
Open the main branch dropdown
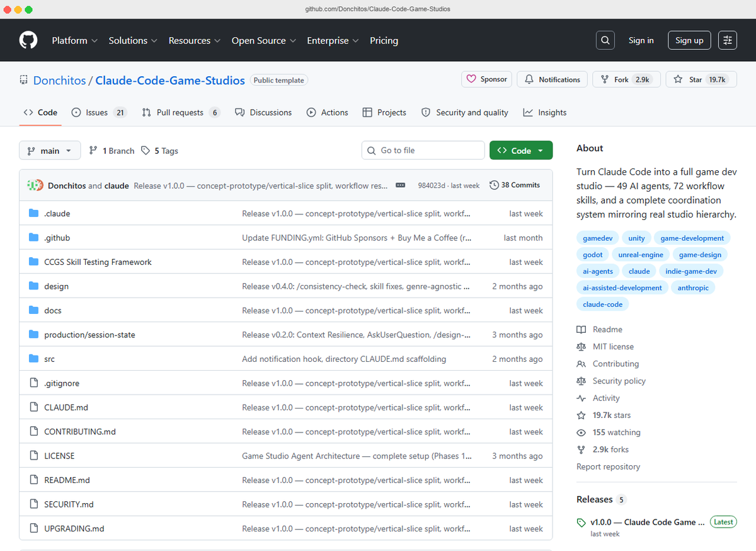coord(50,151)
